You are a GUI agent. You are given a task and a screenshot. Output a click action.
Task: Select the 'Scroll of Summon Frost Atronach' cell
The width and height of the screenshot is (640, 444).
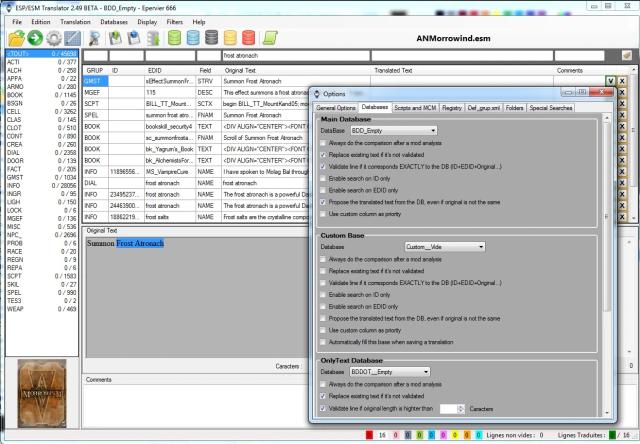click(265, 138)
